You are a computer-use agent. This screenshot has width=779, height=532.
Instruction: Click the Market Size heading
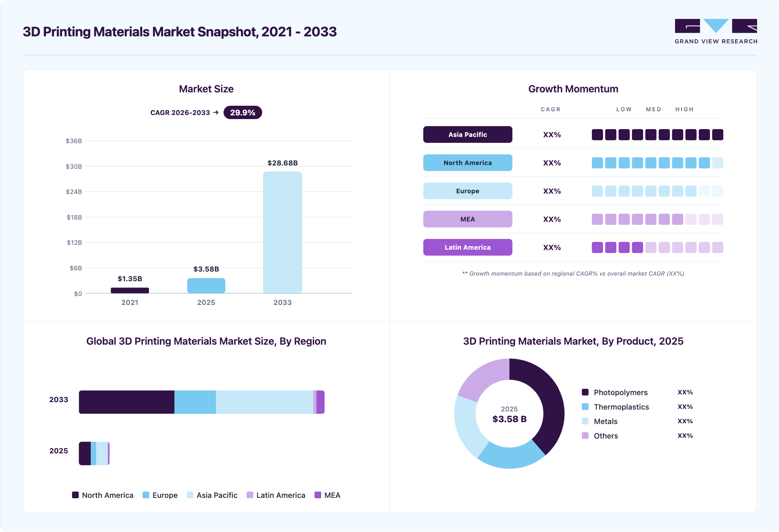[206, 89]
